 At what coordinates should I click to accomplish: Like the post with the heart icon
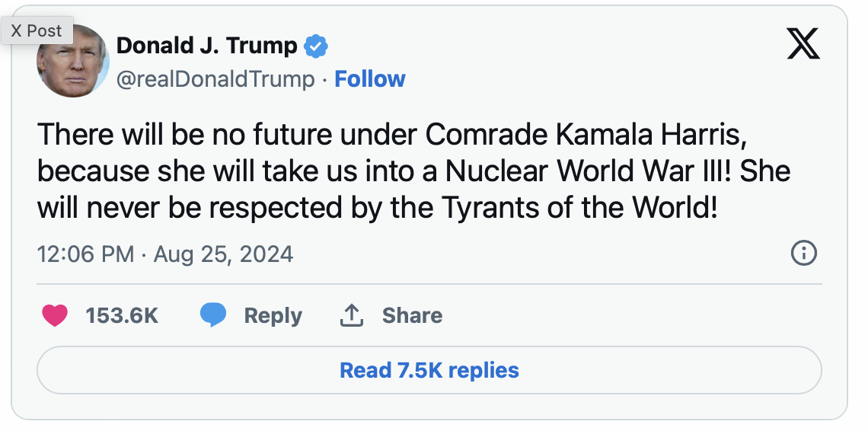(55, 315)
